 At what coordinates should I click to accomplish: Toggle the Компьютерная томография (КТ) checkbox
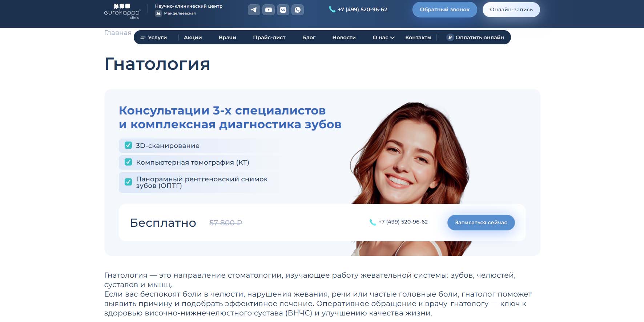pyautogui.click(x=128, y=162)
